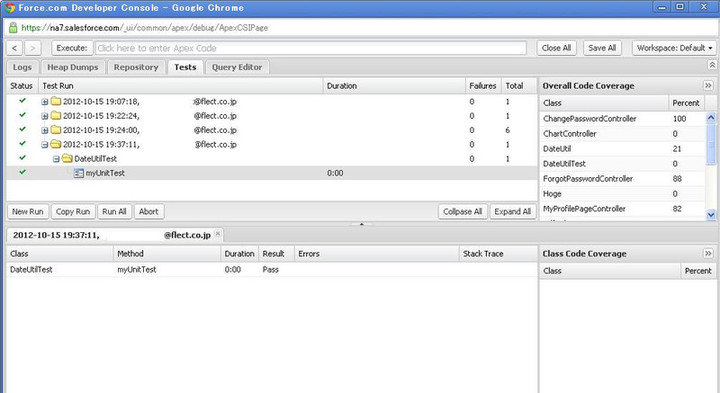Click green check status of myUnitTest row
The height and width of the screenshot is (393, 720).
(x=22, y=172)
